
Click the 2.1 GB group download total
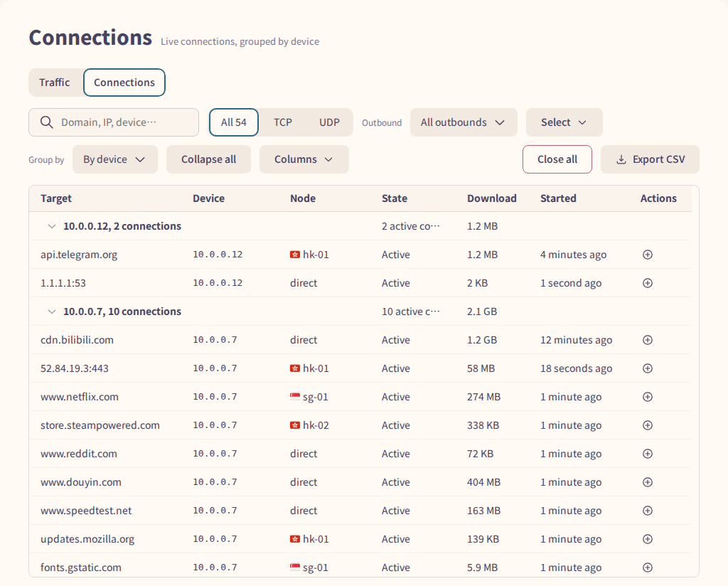click(x=482, y=311)
